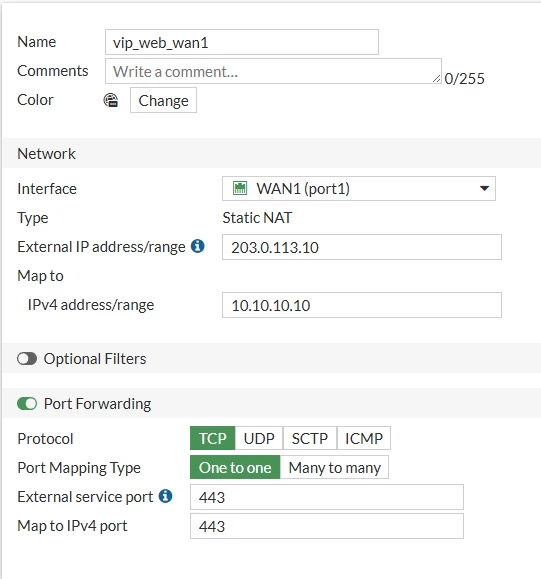Choose Many to many port mapping
This screenshot has height=579, width=541.
click(x=334, y=467)
